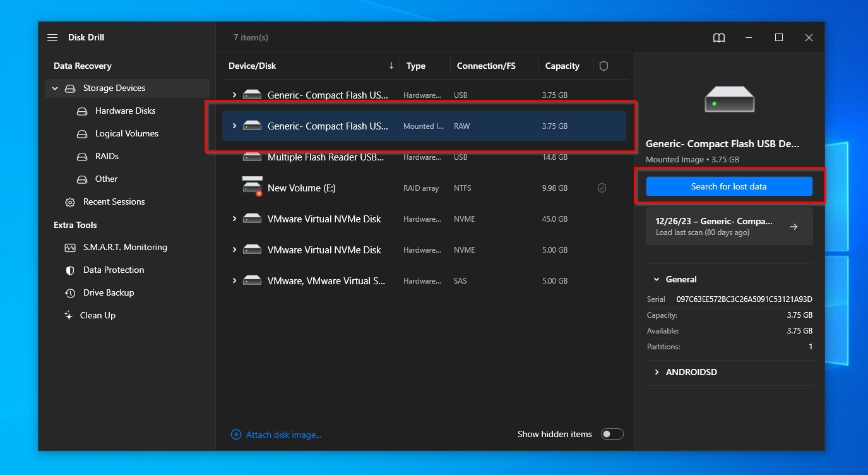This screenshot has width=868, height=475.
Task: Sort by Capacity column header
Action: tap(562, 66)
